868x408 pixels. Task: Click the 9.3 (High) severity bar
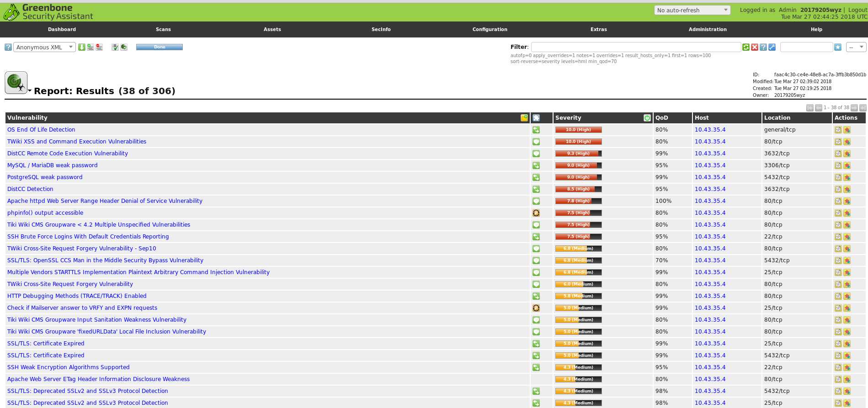[x=578, y=154]
